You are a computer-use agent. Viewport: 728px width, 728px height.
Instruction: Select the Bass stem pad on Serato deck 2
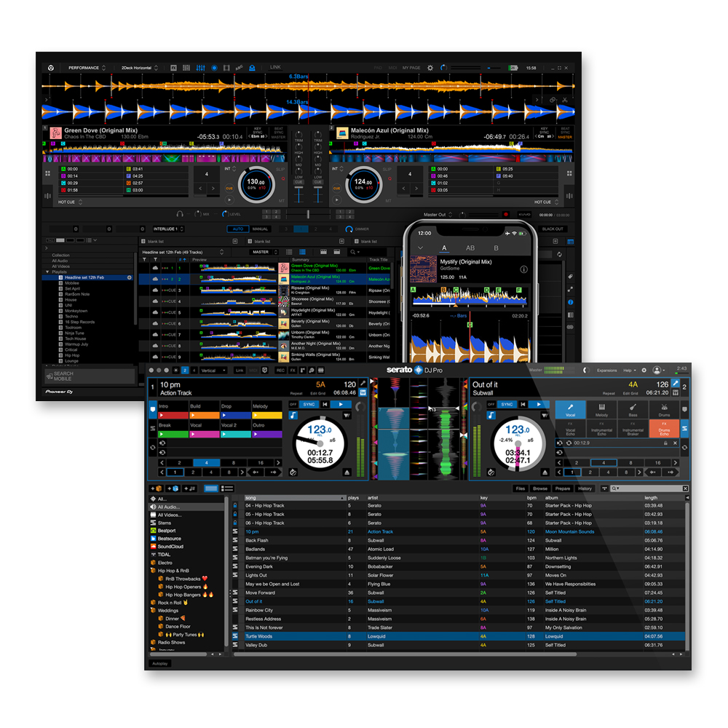(x=633, y=409)
